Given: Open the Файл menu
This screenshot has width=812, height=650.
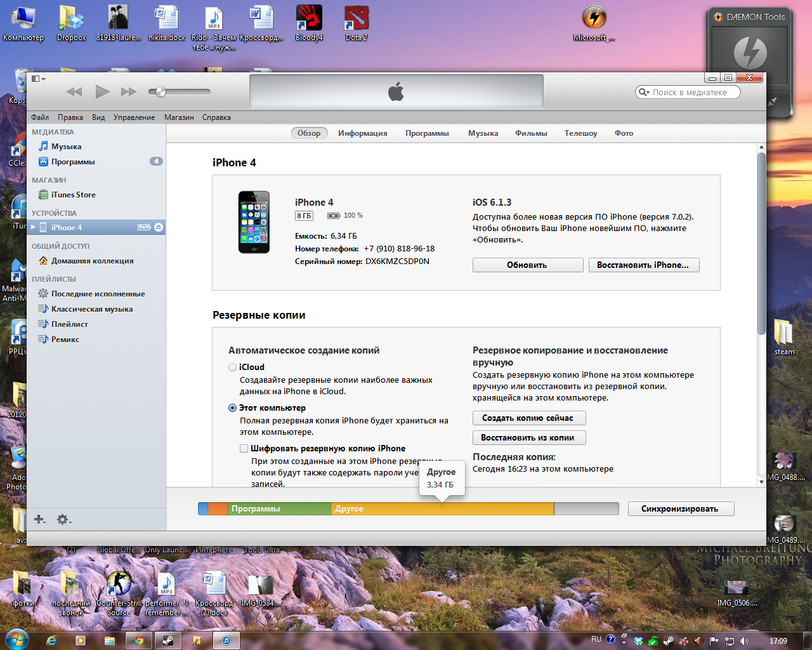Looking at the screenshot, I should click(x=40, y=117).
